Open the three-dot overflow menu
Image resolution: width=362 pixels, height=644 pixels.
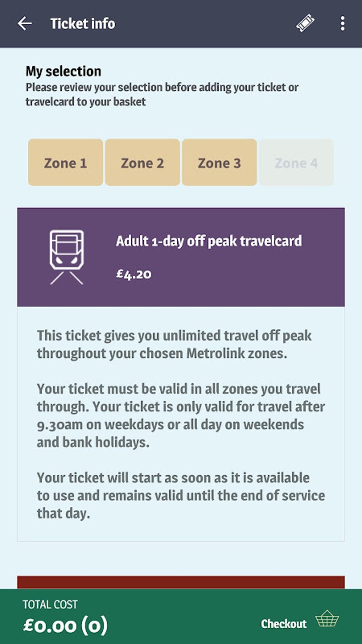point(342,23)
